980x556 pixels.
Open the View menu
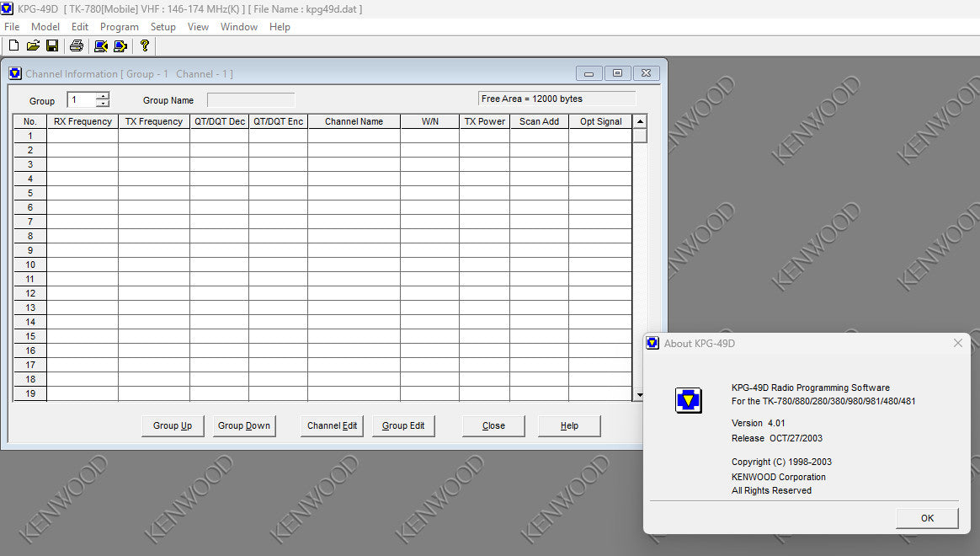198,27
